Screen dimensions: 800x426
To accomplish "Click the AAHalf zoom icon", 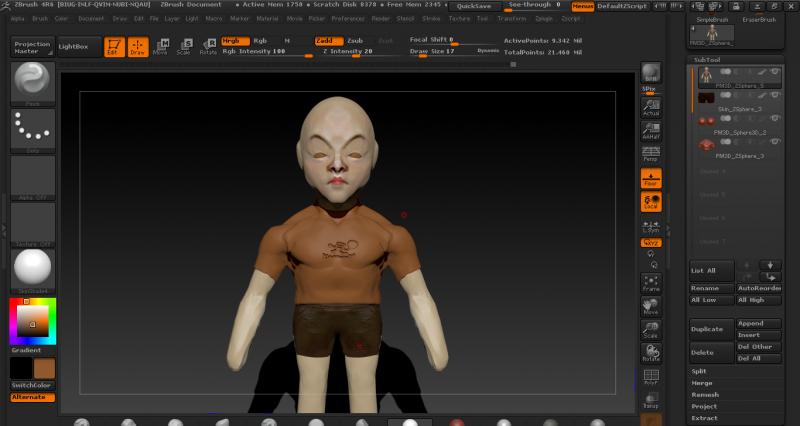I will pyautogui.click(x=651, y=132).
